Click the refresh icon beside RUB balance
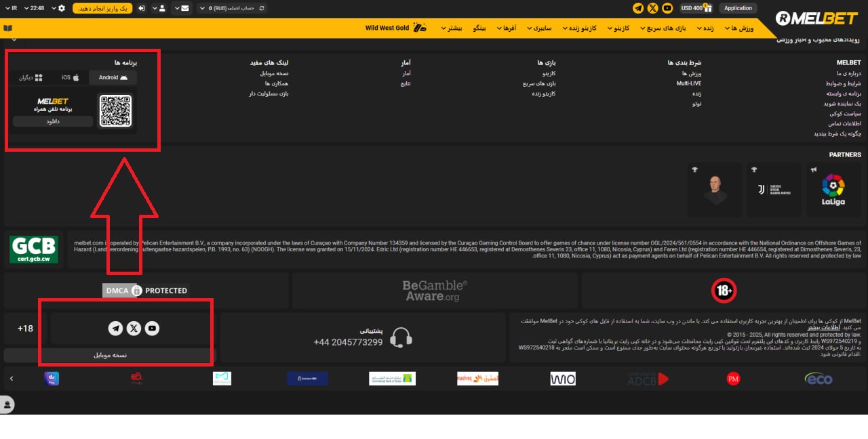Screen dimensions: 868x439 (261, 7)
